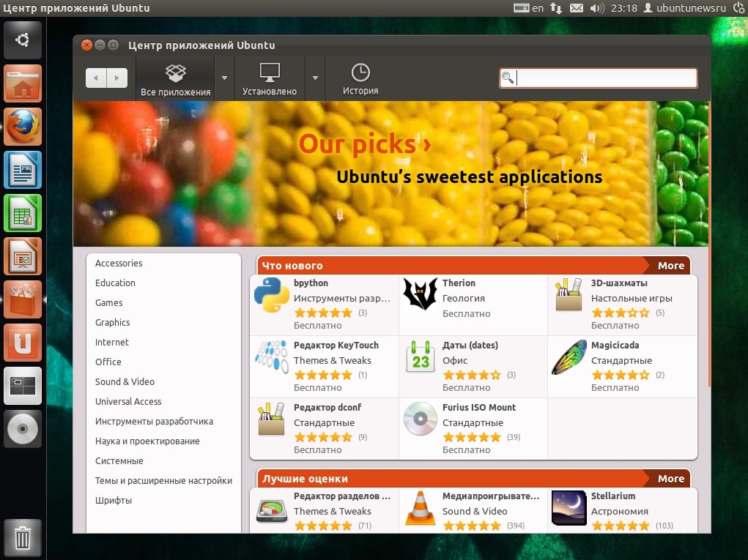Screen dimensions: 748x560
Task: Open Ubuntu One launcher icon
Action: click(23, 343)
